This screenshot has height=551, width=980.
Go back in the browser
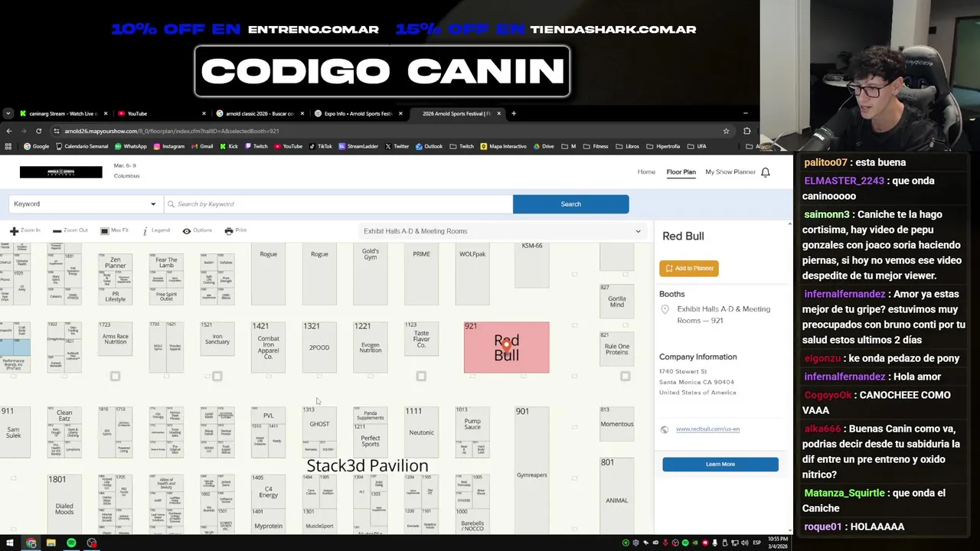(x=9, y=131)
